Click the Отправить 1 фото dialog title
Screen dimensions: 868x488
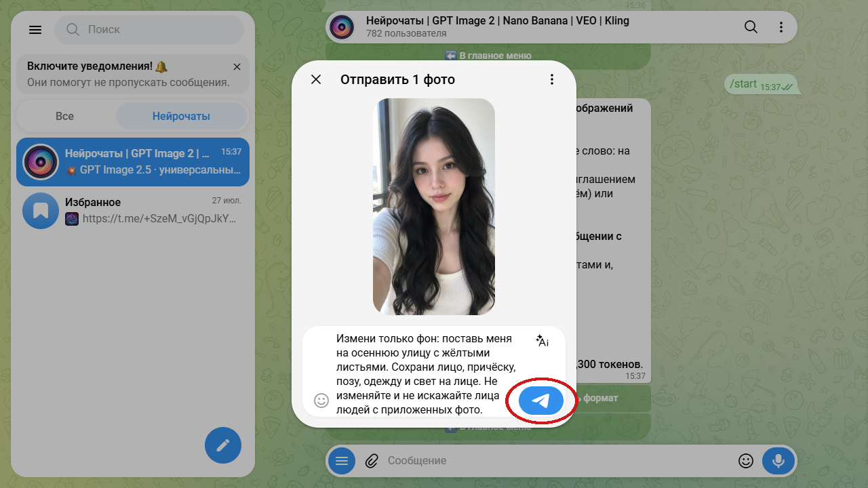[397, 79]
